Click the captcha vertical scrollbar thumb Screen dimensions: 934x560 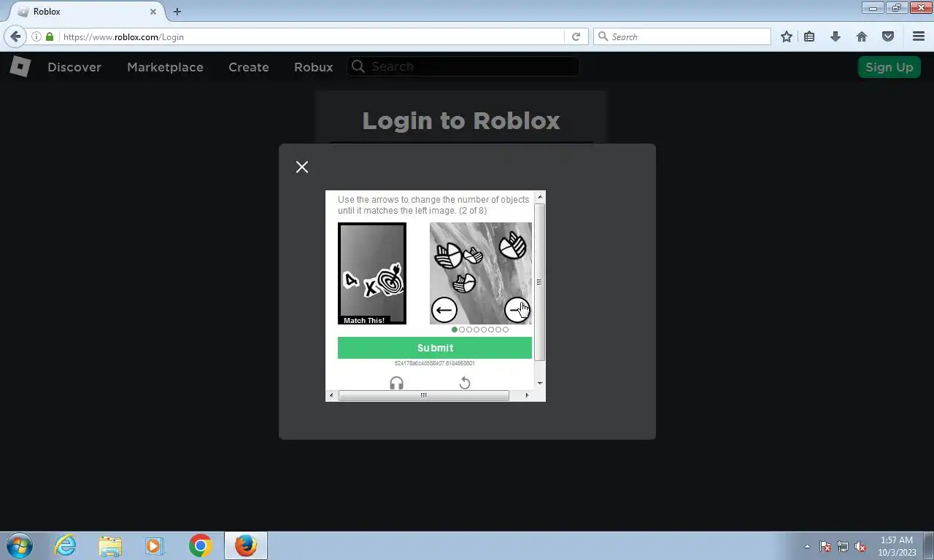(540, 282)
